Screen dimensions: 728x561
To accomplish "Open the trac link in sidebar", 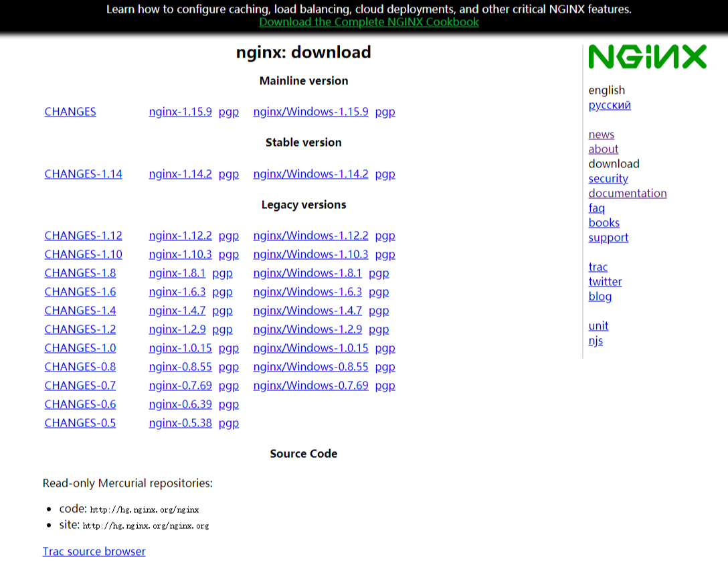I will coord(598,266).
